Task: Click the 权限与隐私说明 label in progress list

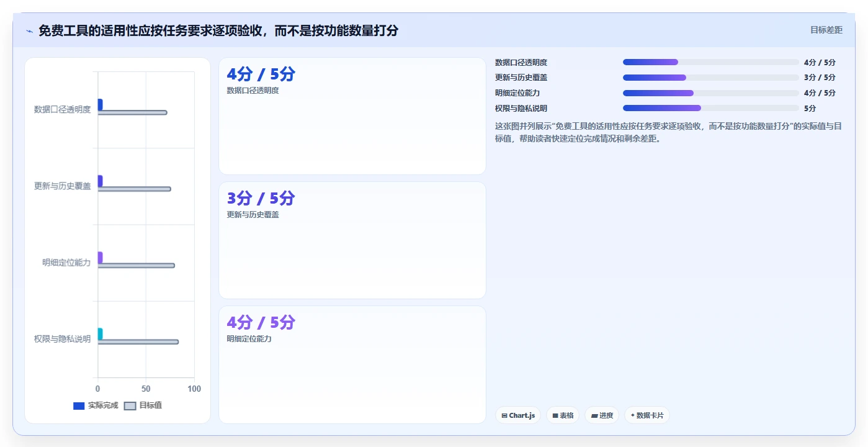Action: pyautogui.click(x=521, y=108)
